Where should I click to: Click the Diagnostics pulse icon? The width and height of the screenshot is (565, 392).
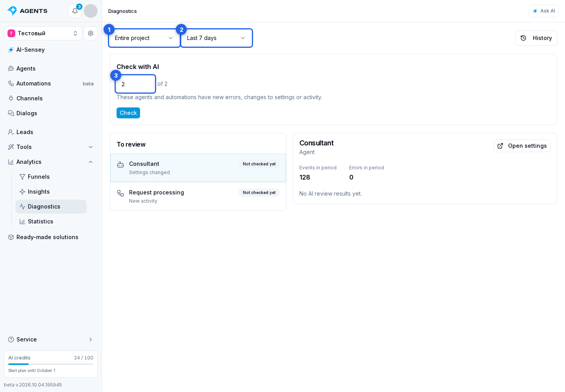coord(22,207)
